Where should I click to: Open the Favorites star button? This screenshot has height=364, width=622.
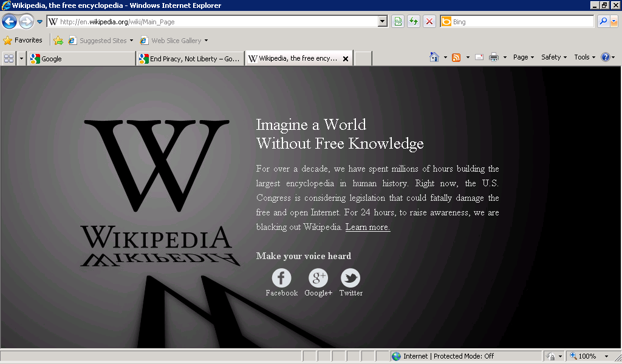coord(22,40)
